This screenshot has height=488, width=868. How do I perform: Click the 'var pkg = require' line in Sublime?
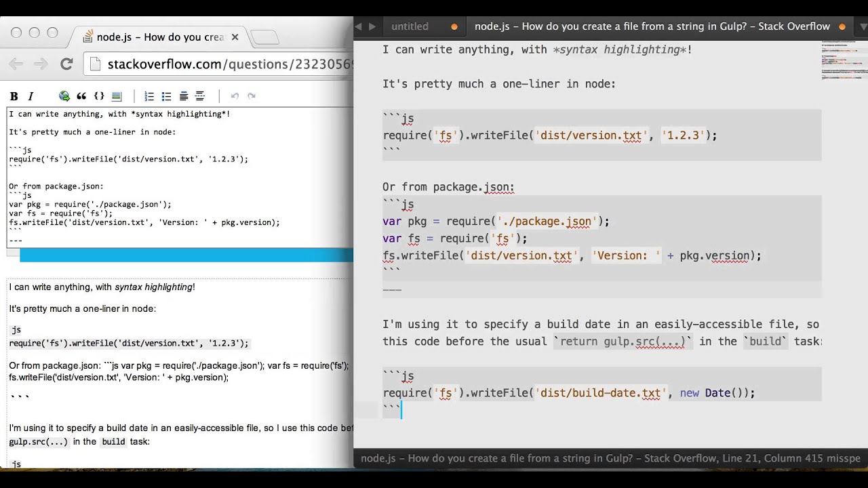pos(496,222)
